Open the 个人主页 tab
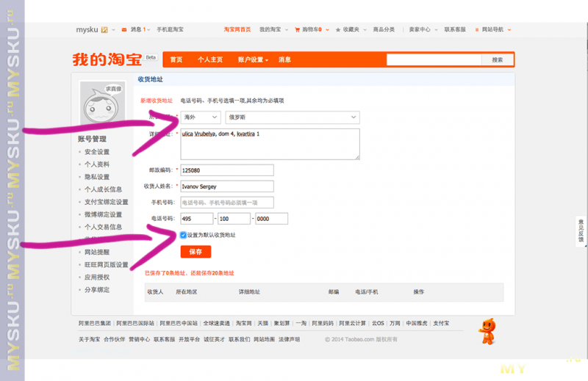 pos(210,59)
